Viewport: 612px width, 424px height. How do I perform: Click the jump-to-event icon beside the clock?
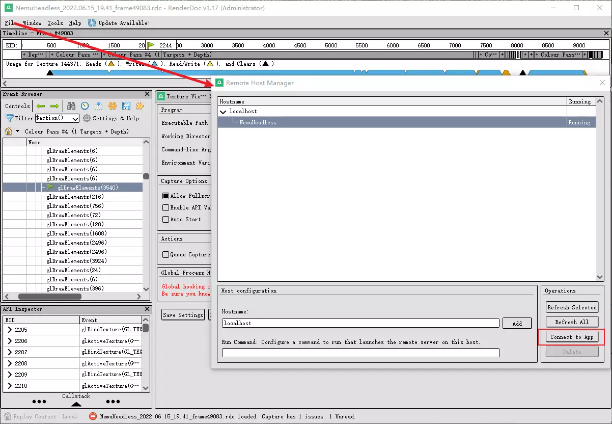[x=98, y=106]
